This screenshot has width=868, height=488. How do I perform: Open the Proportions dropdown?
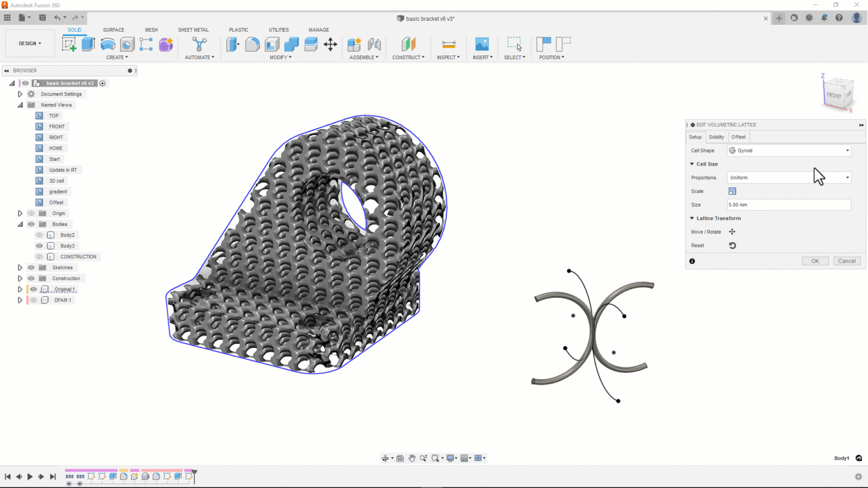[789, 178]
